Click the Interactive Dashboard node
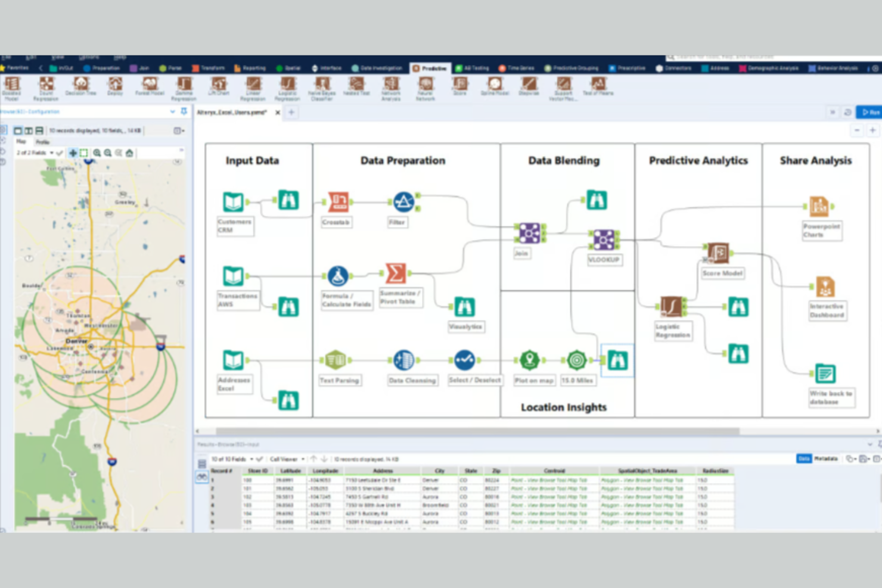 [825, 287]
